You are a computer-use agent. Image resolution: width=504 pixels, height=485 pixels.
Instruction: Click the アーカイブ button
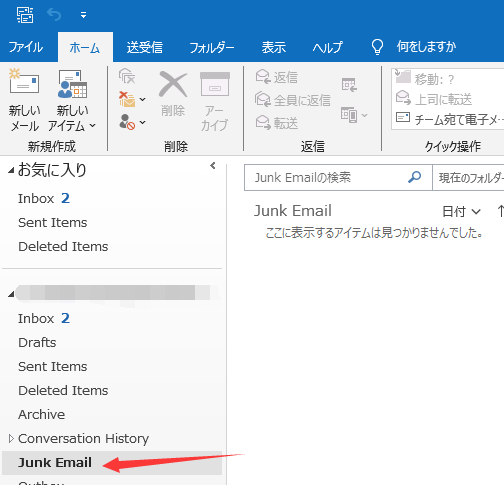(x=215, y=101)
